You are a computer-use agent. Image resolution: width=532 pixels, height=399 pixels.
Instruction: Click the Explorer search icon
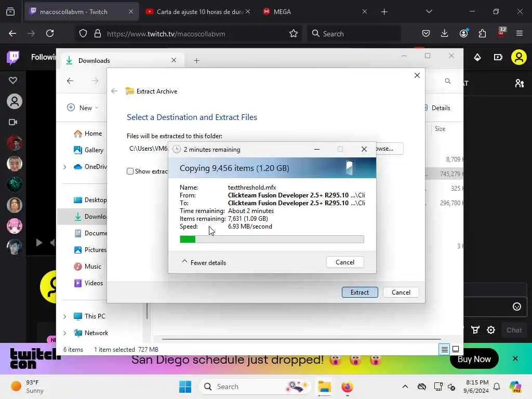click(x=447, y=81)
